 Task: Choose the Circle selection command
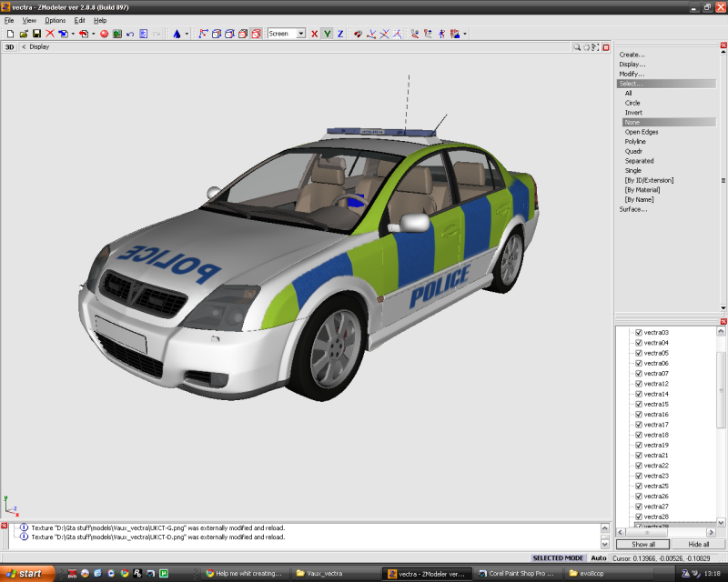point(632,103)
